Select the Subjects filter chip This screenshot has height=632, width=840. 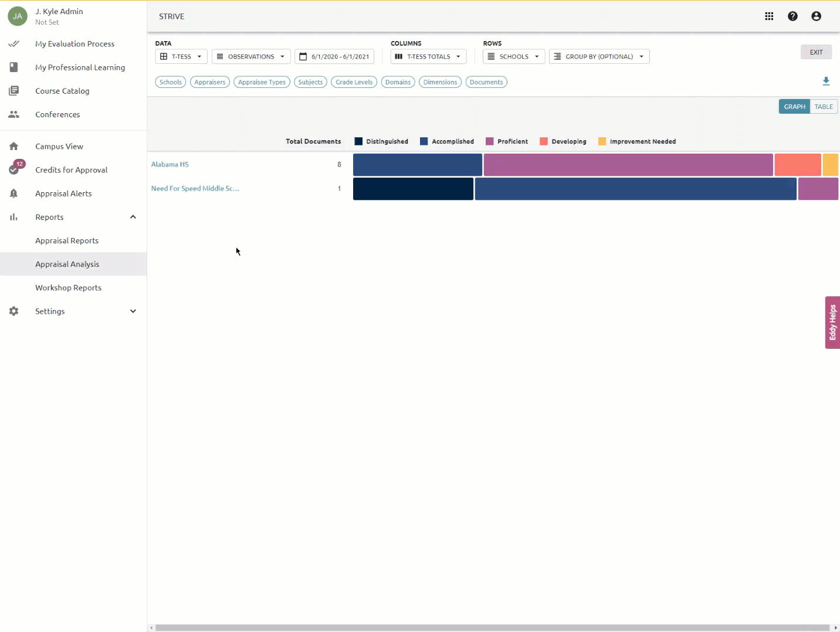click(x=310, y=82)
